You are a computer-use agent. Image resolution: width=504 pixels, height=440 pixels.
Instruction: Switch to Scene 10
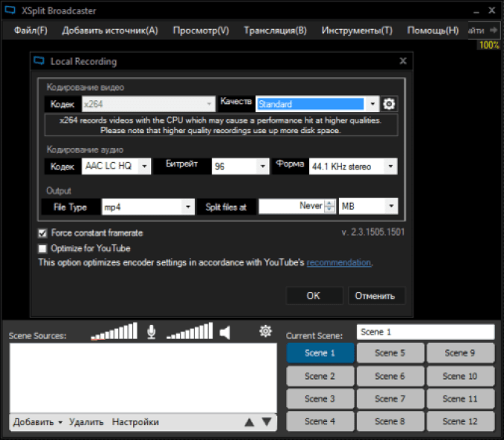pos(460,376)
